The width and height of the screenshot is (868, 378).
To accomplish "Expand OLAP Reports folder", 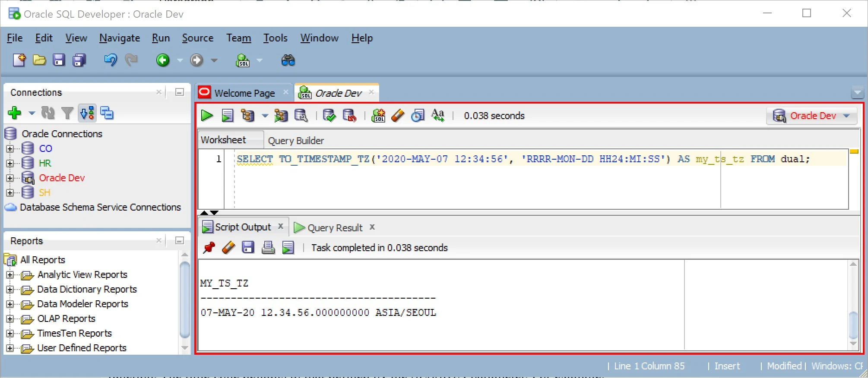I will tap(10, 319).
